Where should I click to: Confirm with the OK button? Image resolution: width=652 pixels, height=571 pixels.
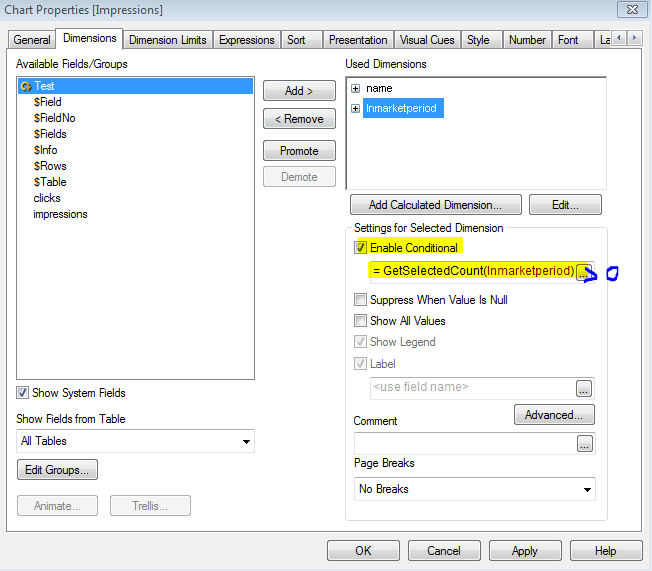click(363, 551)
